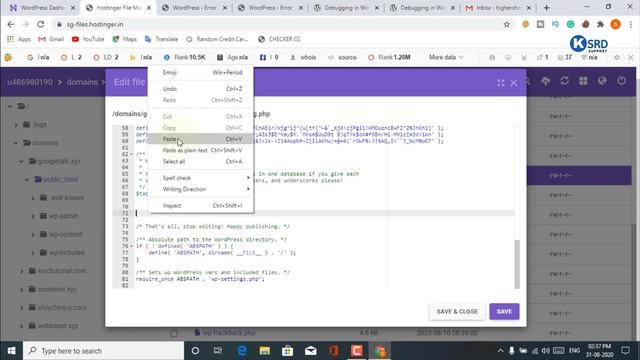Open the SEO bar settings gear

click(617, 58)
